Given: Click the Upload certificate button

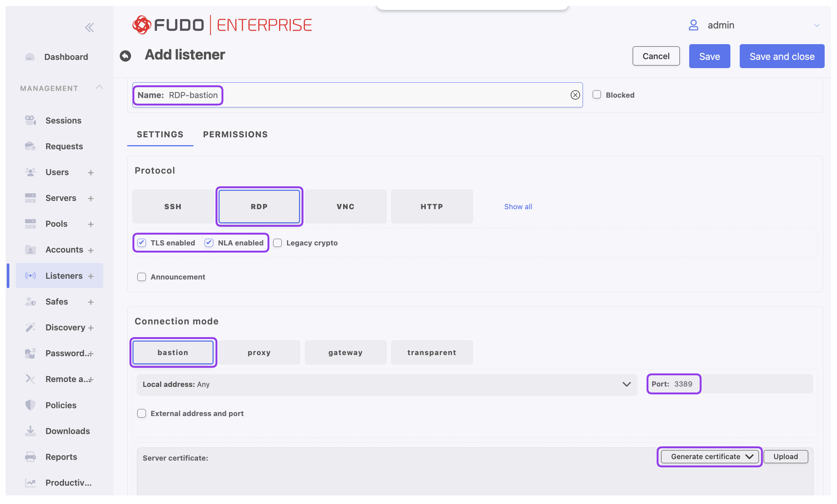Looking at the screenshot, I should tap(785, 456).
